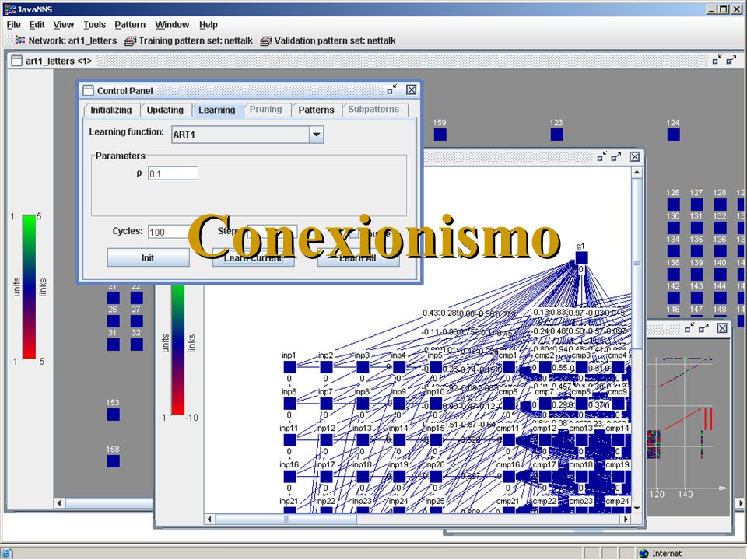Click the front network window's horizontal scroll left arrow
Image resolution: width=747 pixels, height=560 pixels.
pyautogui.click(x=209, y=519)
